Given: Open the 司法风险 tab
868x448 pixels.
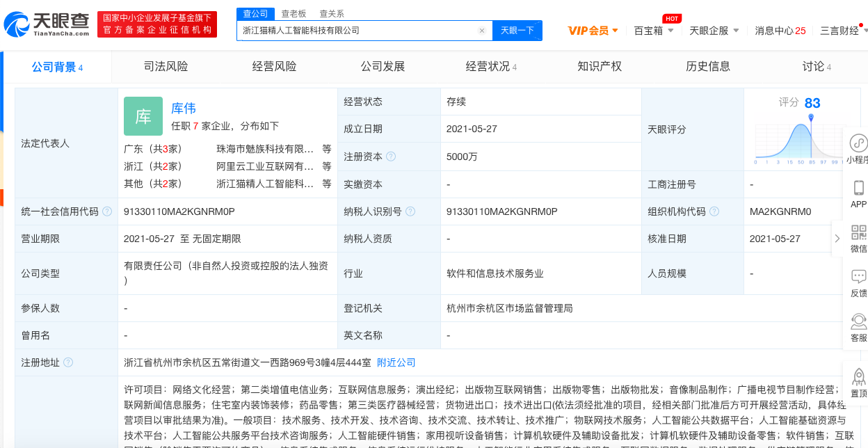Looking at the screenshot, I should [x=166, y=67].
